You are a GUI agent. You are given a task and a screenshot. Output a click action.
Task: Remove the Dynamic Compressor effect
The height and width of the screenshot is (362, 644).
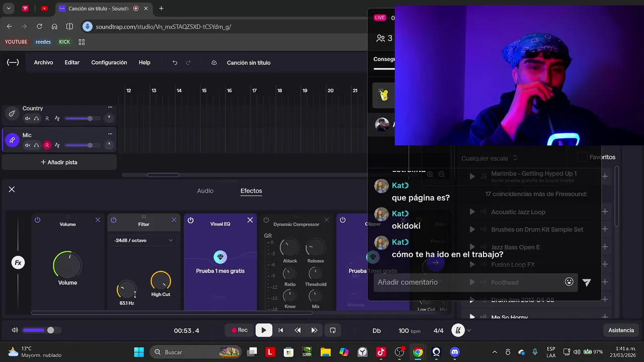tap(327, 220)
